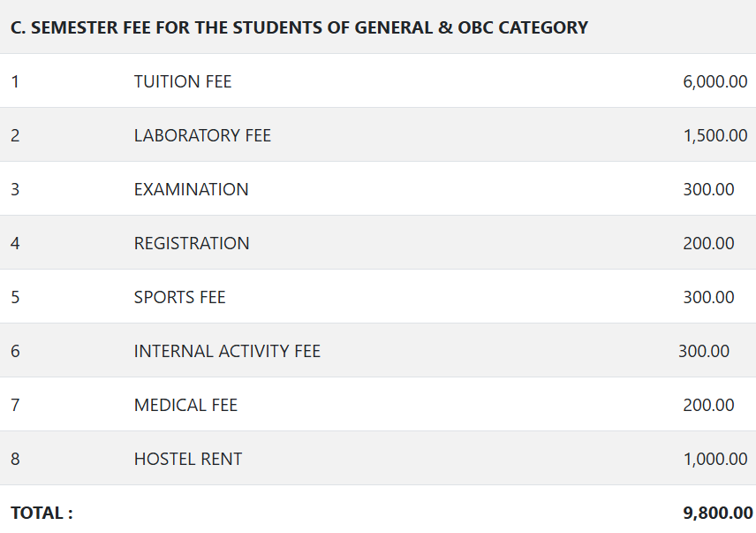Image resolution: width=756 pixels, height=533 pixels.
Task: Click the TOTAL label
Action: [x=42, y=513]
